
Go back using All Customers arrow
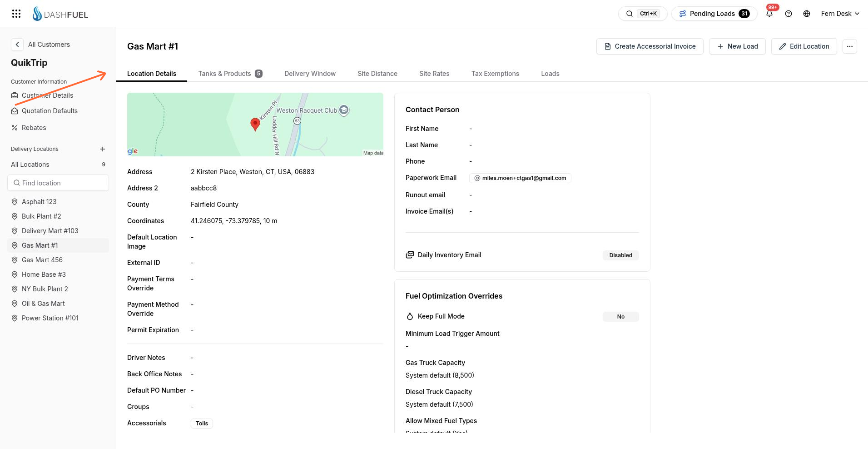[17, 45]
